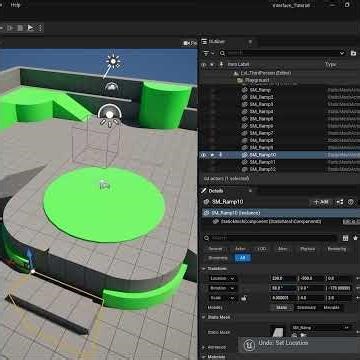Expand the Outliner search dropdown chevron
The height and width of the screenshot is (360, 360).
[342, 53]
